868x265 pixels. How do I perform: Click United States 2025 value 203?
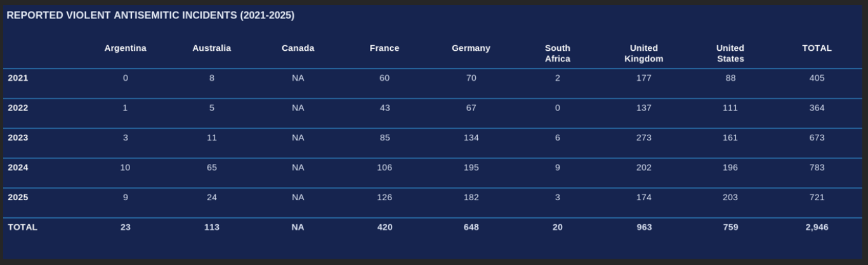(x=730, y=198)
